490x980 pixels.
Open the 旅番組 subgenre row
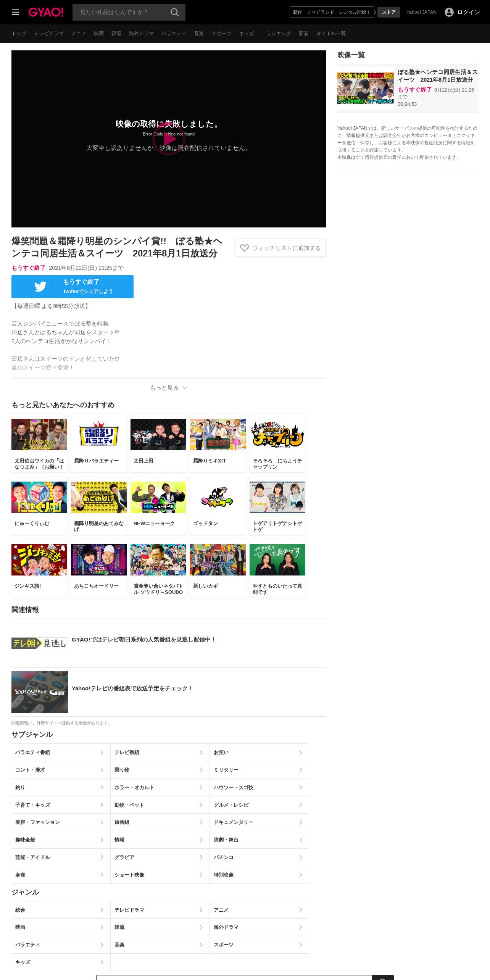tap(160, 822)
